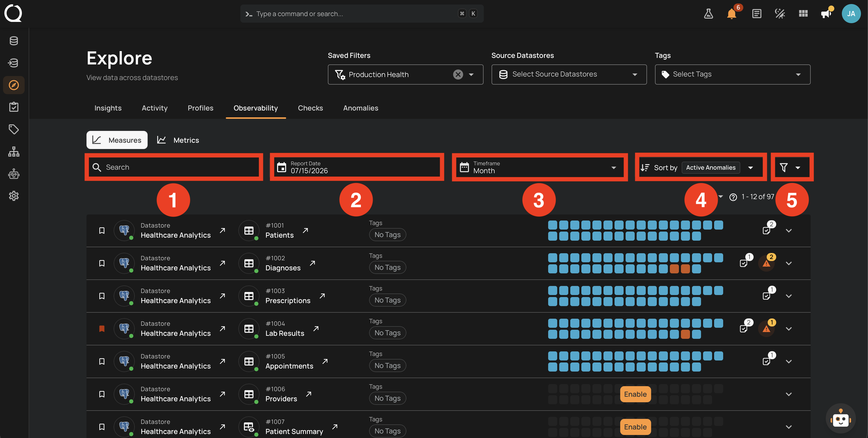Image resolution: width=868 pixels, height=438 pixels.
Task: Toggle bookmark on the Providers row
Action: click(102, 394)
